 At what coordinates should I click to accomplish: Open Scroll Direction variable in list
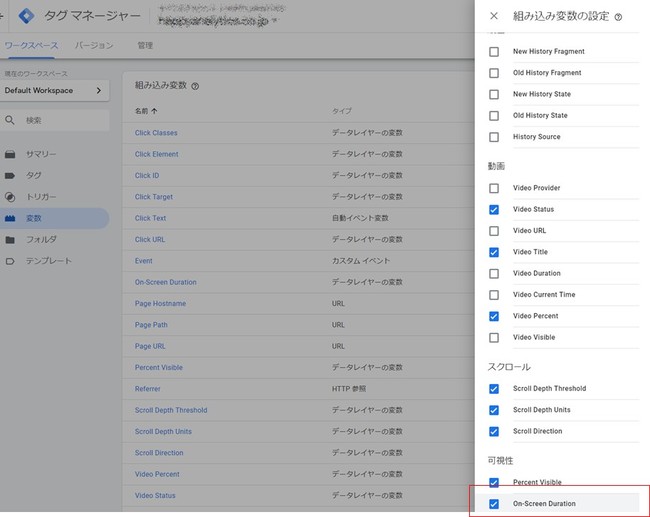pyautogui.click(x=159, y=453)
